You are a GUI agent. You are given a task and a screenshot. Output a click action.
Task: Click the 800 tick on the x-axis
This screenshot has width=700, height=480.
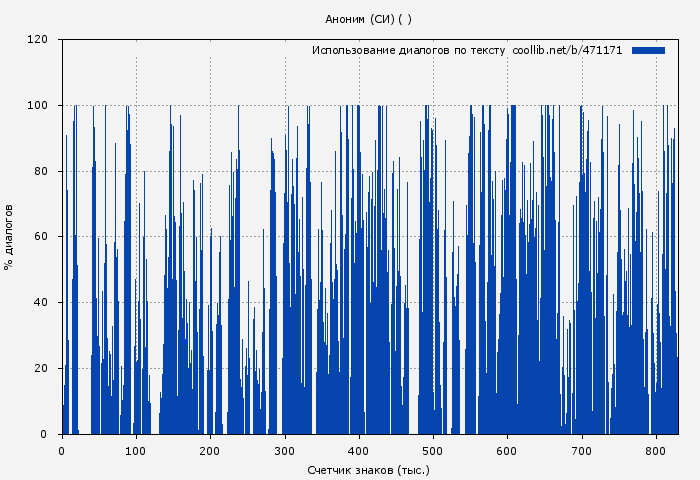(656, 451)
